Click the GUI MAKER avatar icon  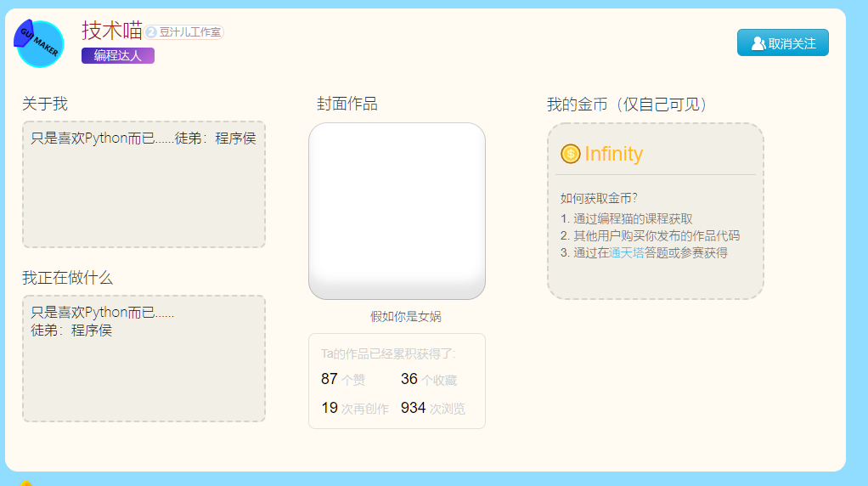39,43
